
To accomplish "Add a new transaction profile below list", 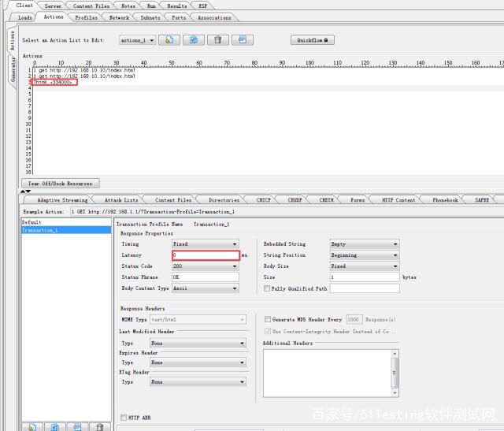I will [32, 427].
